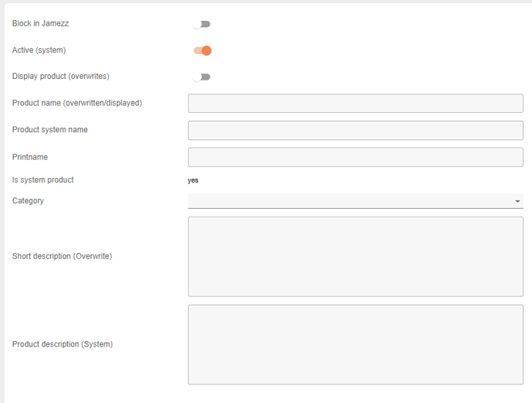Click inside the Short description (Overwrite) textarea
The image size is (532, 403).
(355, 256)
